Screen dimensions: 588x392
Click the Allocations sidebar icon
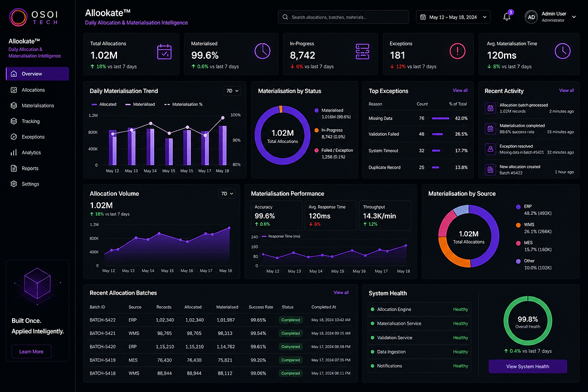[14, 90]
